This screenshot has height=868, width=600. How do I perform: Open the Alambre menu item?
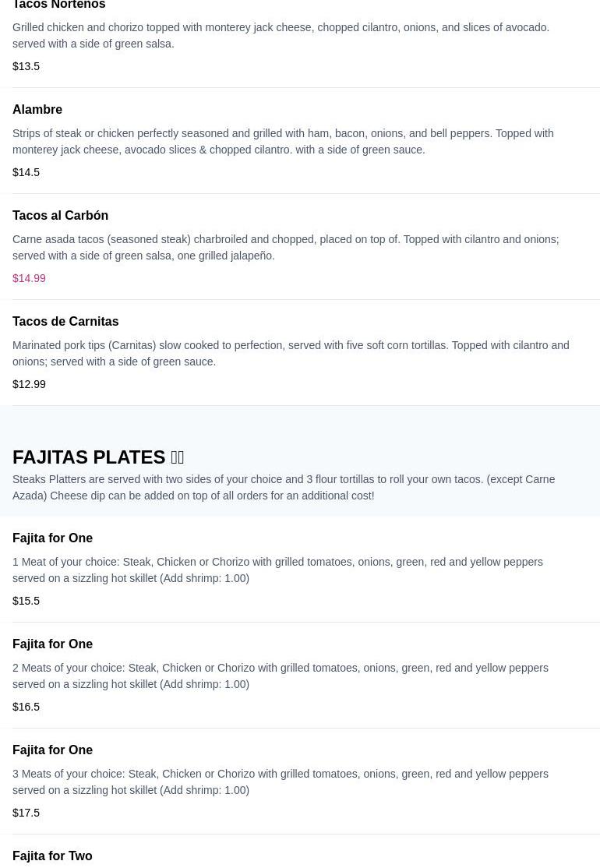[x=37, y=110]
